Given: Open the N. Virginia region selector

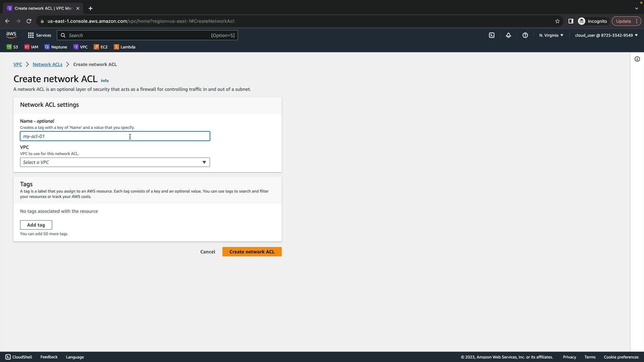Looking at the screenshot, I should (x=551, y=35).
